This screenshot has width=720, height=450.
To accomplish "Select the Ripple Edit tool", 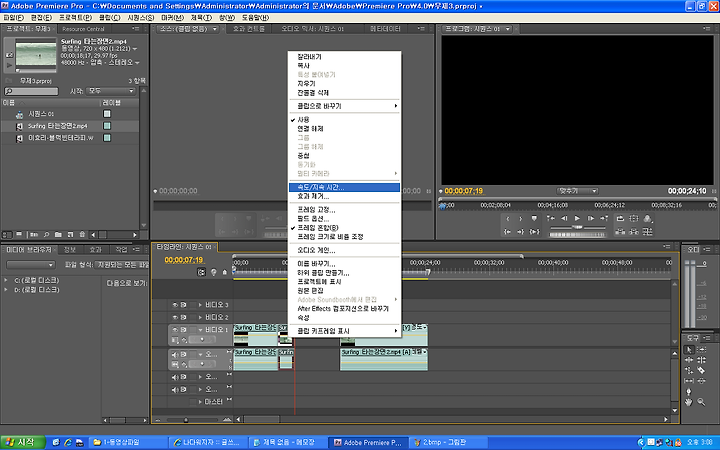I will click(x=688, y=360).
